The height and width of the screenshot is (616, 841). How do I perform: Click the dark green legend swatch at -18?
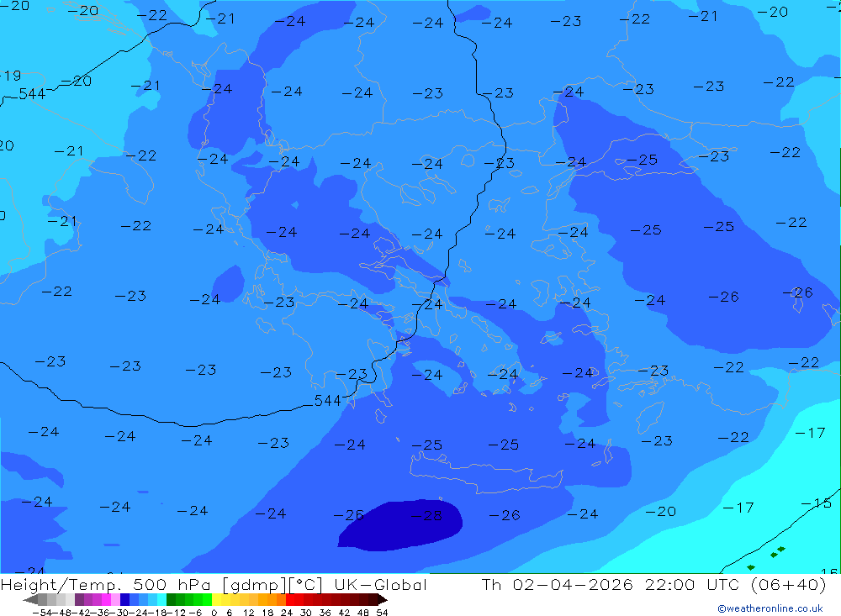point(171,599)
